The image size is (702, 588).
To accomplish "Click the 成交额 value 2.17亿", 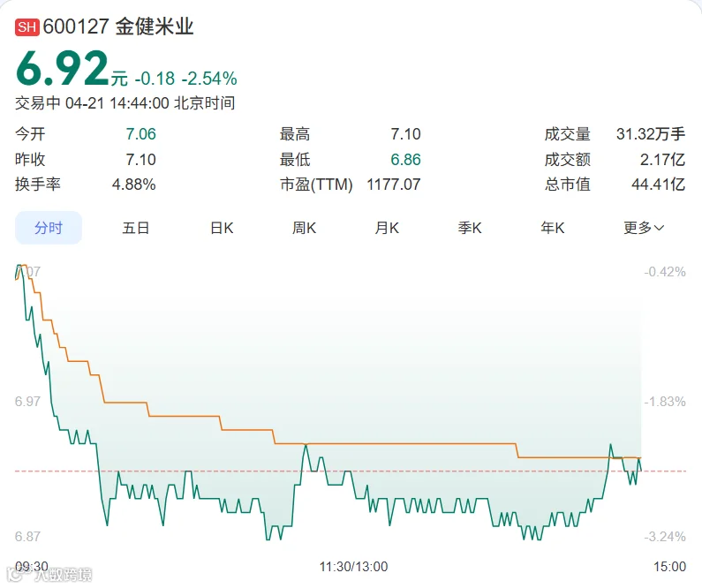I will pos(662,159).
